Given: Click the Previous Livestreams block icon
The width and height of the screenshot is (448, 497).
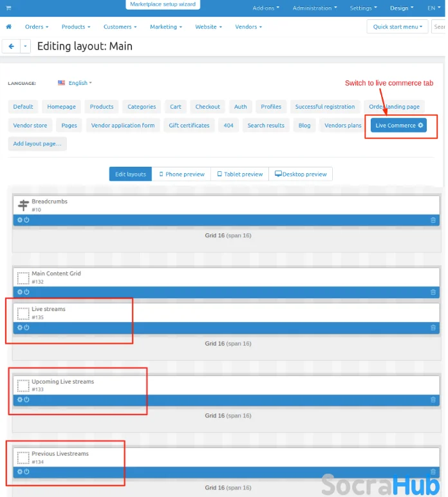Looking at the screenshot, I should [x=23, y=458].
